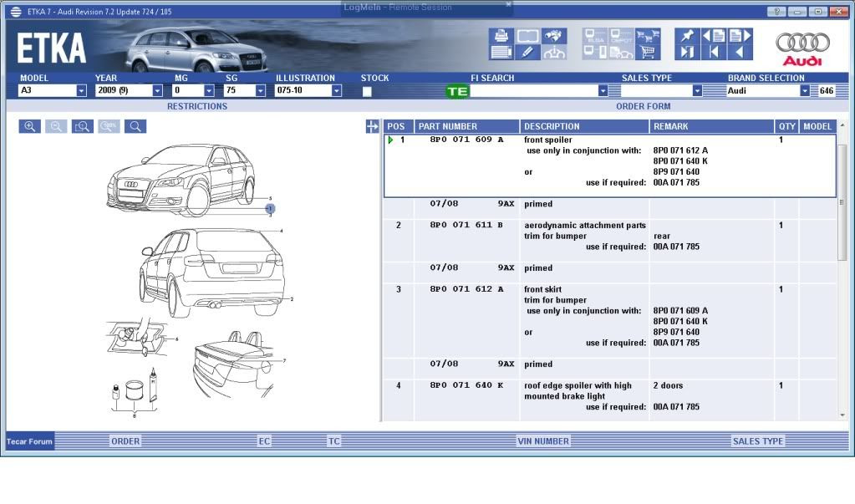Click EC in the bottom bar
The height and width of the screenshot is (504, 855).
pos(264,441)
